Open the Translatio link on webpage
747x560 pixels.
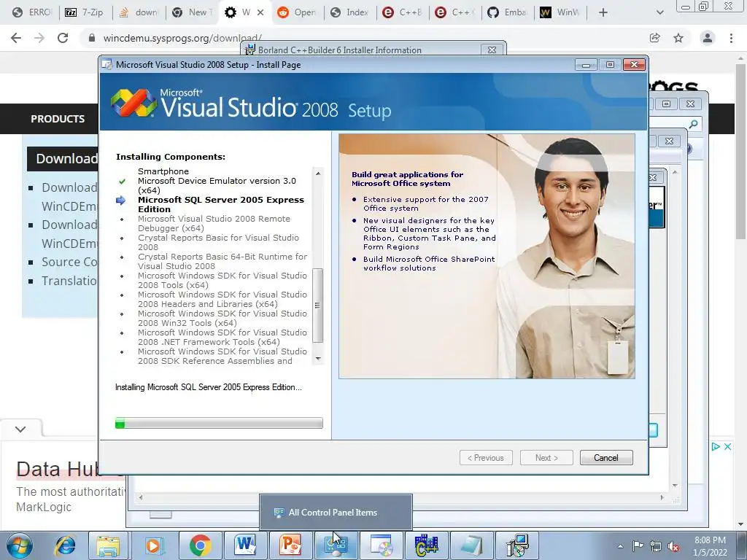tap(69, 281)
